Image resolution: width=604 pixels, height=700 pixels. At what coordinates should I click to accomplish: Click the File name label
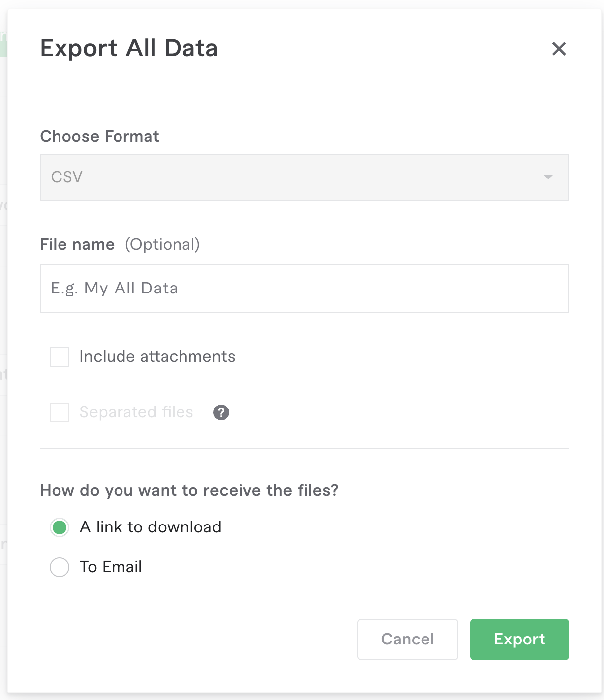click(77, 244)
